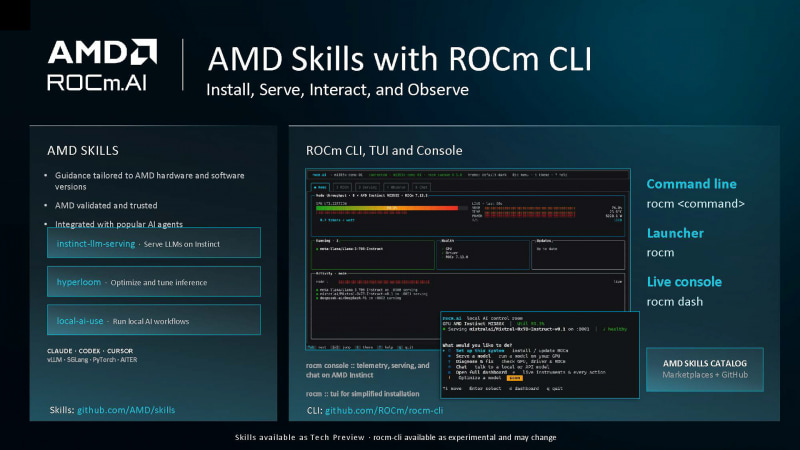
Task: Click 'Serving mistralai/Mixtral' status line in launcher
Action: coord(535,329)
